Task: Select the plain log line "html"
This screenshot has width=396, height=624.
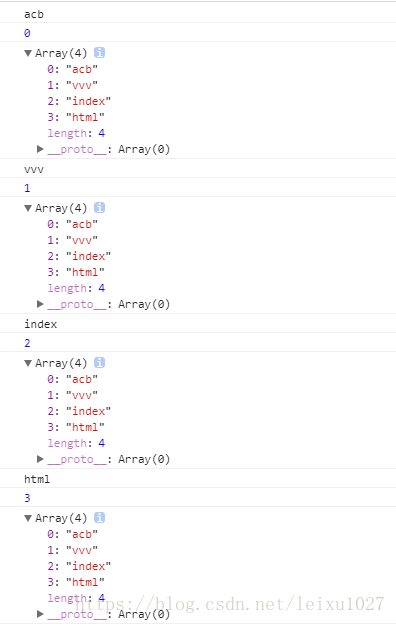Action: [37, 479]
